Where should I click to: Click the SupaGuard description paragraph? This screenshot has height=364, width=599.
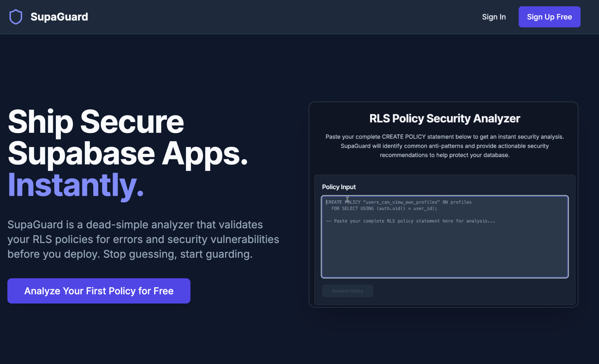pyautogui.click(x=143, y=239)
